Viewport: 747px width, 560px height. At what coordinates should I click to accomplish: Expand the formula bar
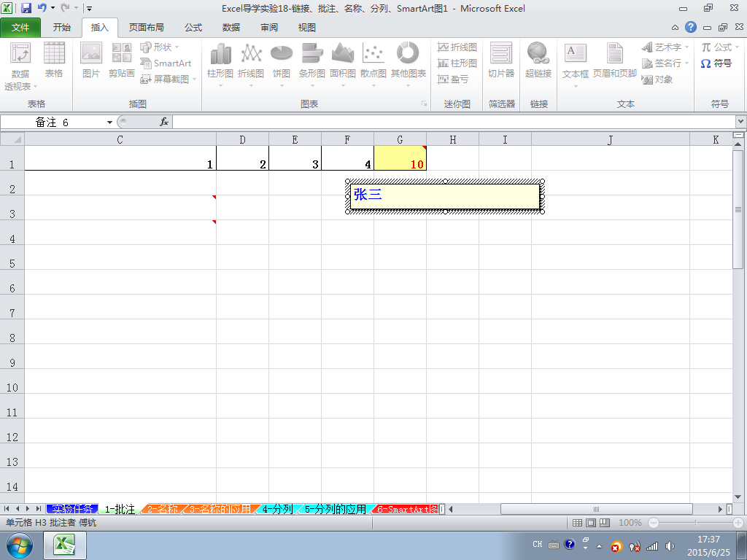741,122
